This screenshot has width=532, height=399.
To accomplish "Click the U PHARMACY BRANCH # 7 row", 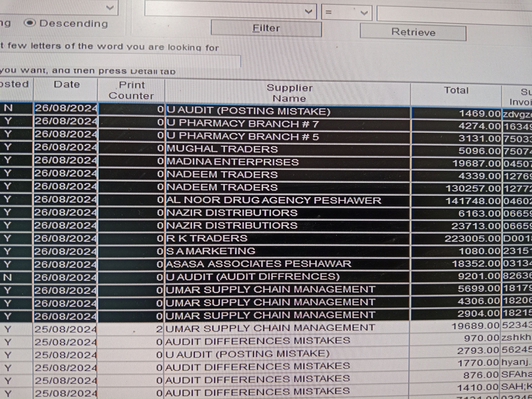I will click(x=243, y=124).
